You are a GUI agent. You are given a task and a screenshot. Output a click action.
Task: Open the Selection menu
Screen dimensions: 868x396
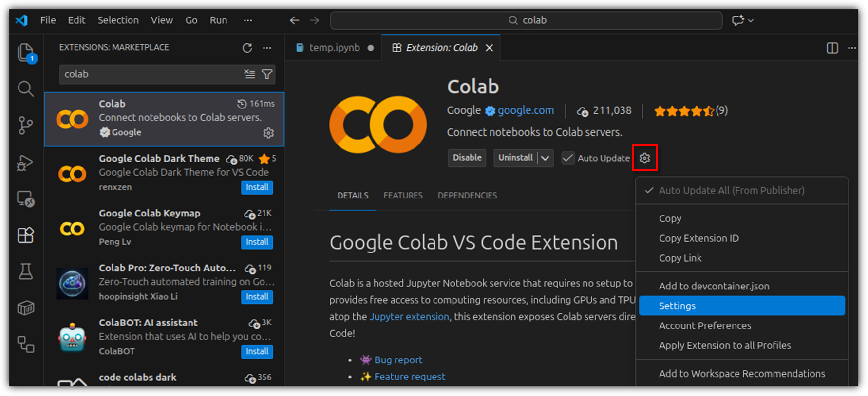[x=118, y=20]
